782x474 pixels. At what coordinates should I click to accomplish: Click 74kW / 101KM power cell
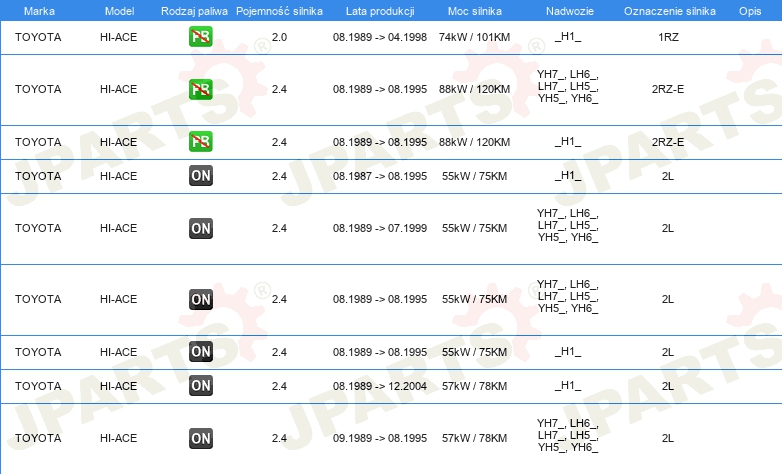[474, 37]
